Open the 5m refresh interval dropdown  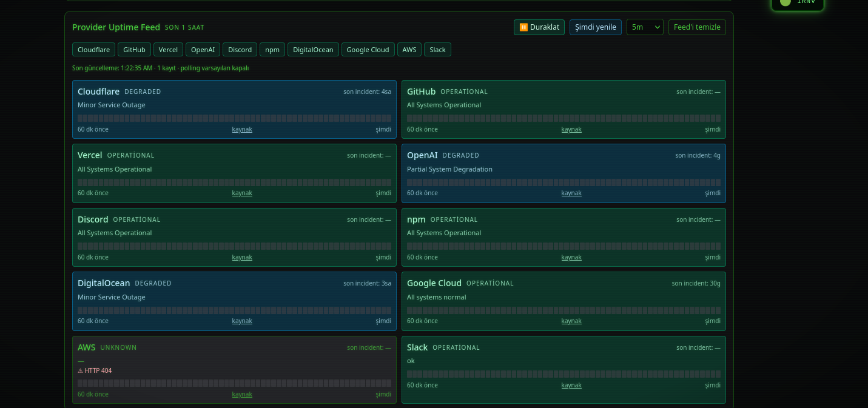[645, 27]
